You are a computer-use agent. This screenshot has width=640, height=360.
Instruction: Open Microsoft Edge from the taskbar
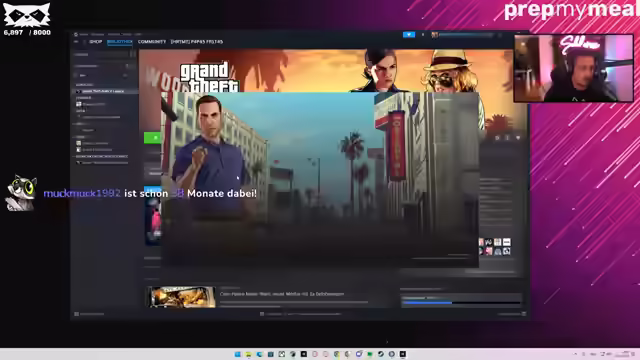click(x=260, y=354)
